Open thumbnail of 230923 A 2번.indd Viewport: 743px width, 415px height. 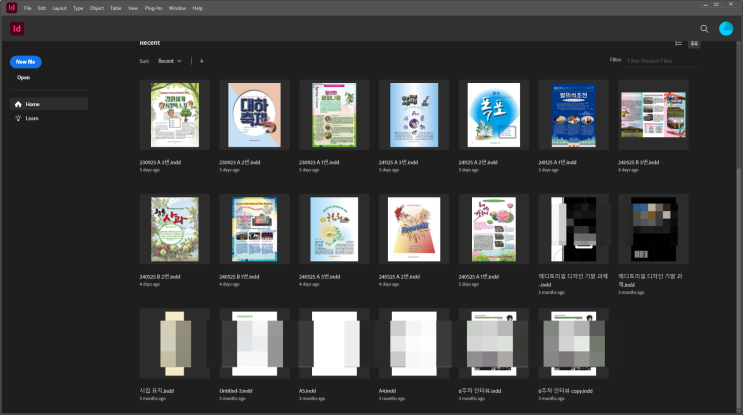click(254, 115)
